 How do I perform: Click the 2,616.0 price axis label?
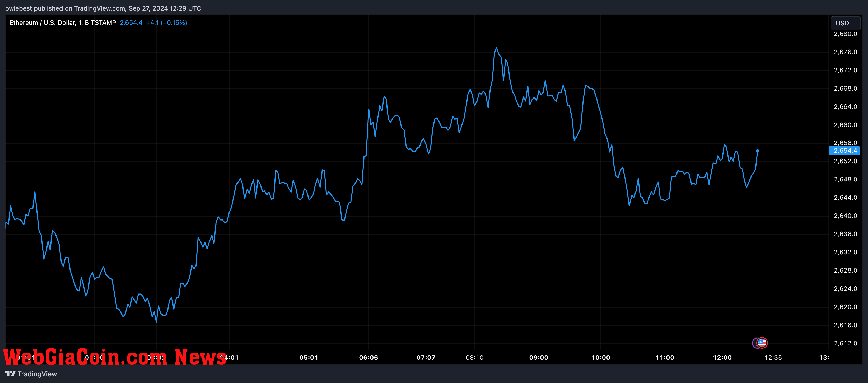tap(845, 325)
